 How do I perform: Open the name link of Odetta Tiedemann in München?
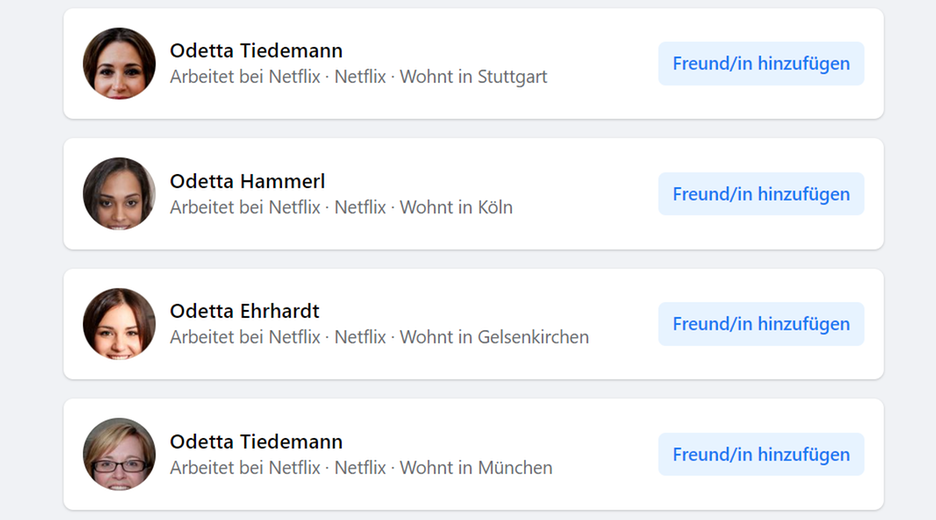pos(256,441)
